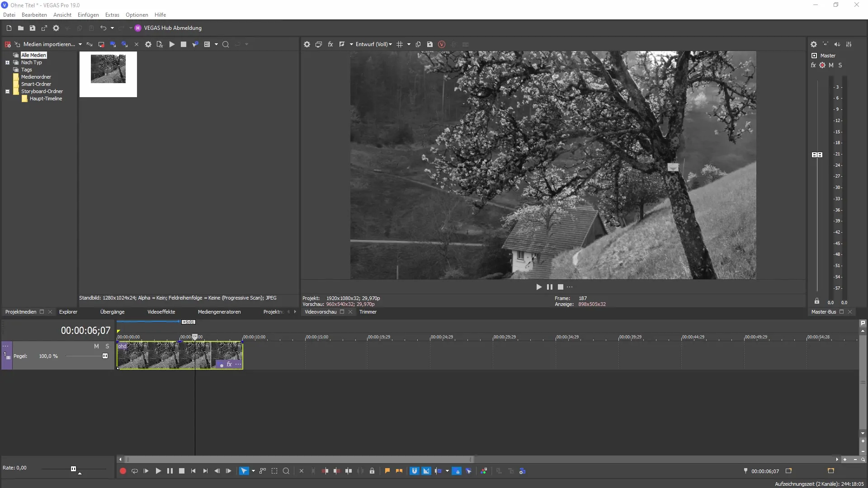868x488 pixels.
Task: Remove selected media with the X icon
Action: coord(136,44)
